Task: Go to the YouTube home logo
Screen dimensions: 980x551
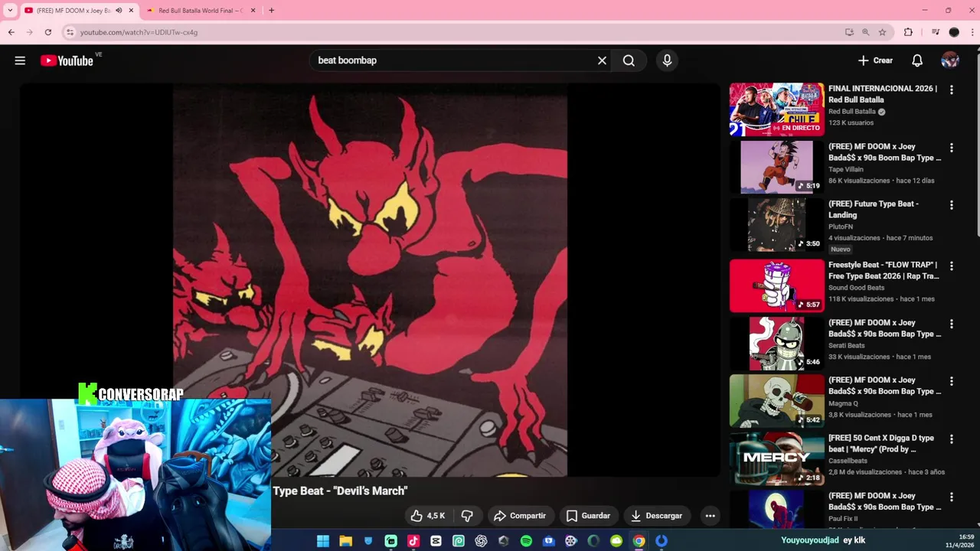Action: point(67,60)
